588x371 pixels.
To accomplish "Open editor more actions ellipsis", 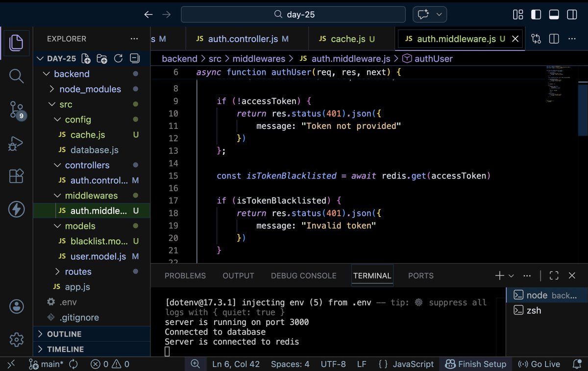I will tap(572, 39).
